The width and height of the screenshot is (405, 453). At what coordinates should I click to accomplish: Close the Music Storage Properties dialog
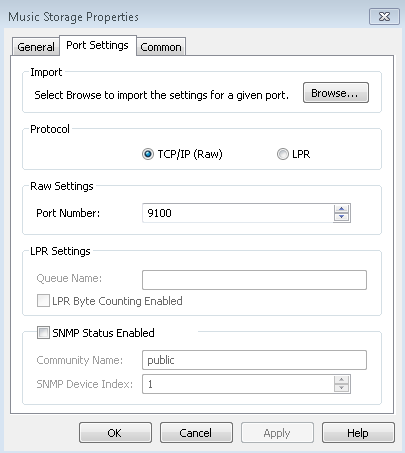click(384, 17)
